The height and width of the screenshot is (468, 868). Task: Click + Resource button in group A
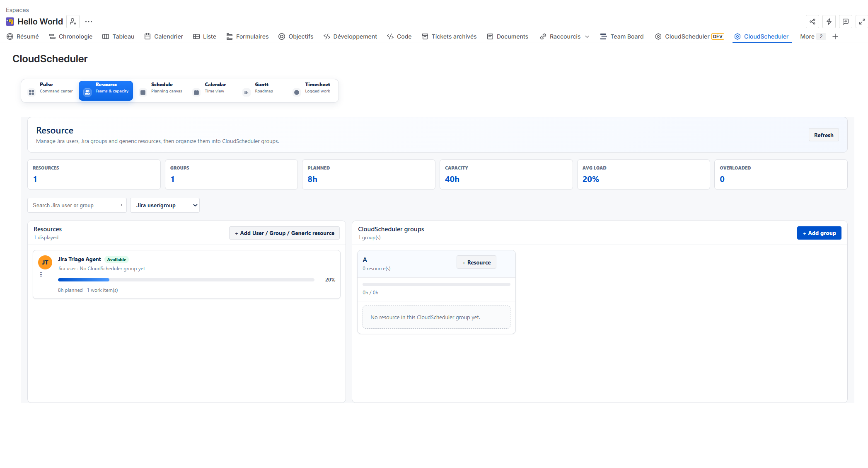click(x=476, y=262)
